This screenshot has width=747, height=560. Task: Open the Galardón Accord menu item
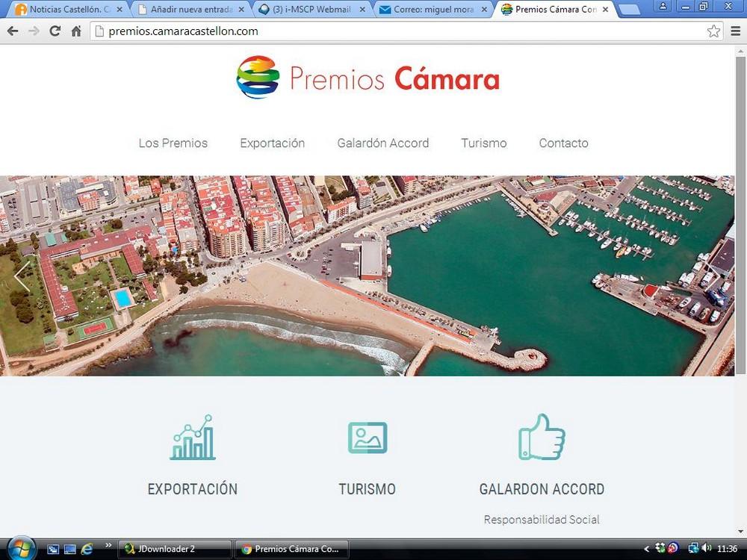click(383, 143)
